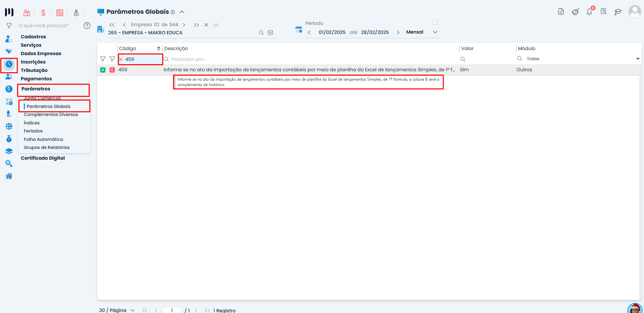Image resolution: width=644 pixels, height=313 pixels.
Task: Select the handshake icon in sidebar
Action: (9, 51)
